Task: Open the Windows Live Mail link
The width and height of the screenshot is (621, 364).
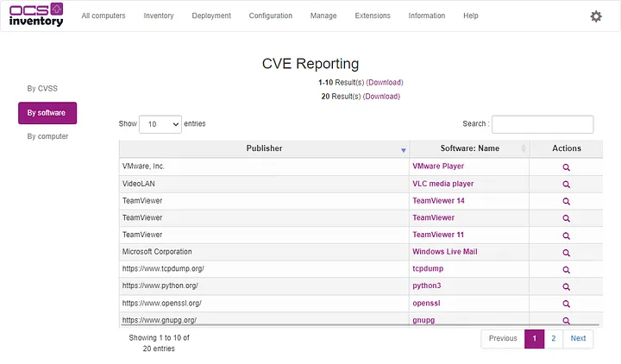Action: click(445, 252)
